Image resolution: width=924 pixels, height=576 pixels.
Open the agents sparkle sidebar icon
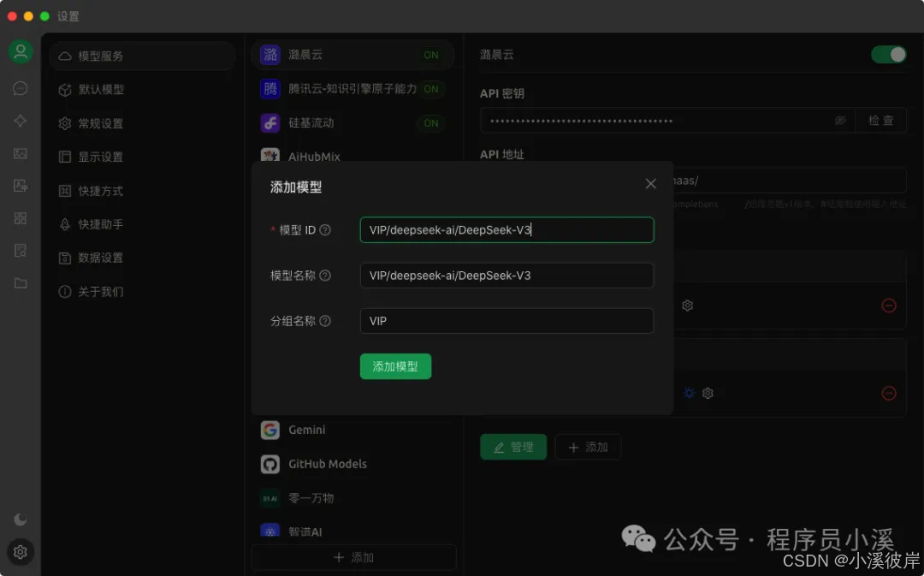[x=20, y=121]
